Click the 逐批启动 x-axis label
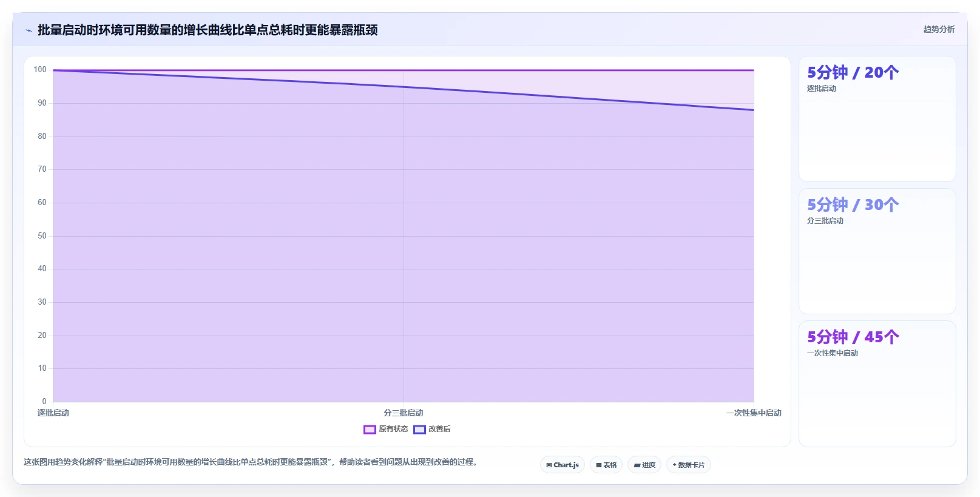Image resolution: width=980 pixels, height=497 pixels. click(x=53, y=413)
